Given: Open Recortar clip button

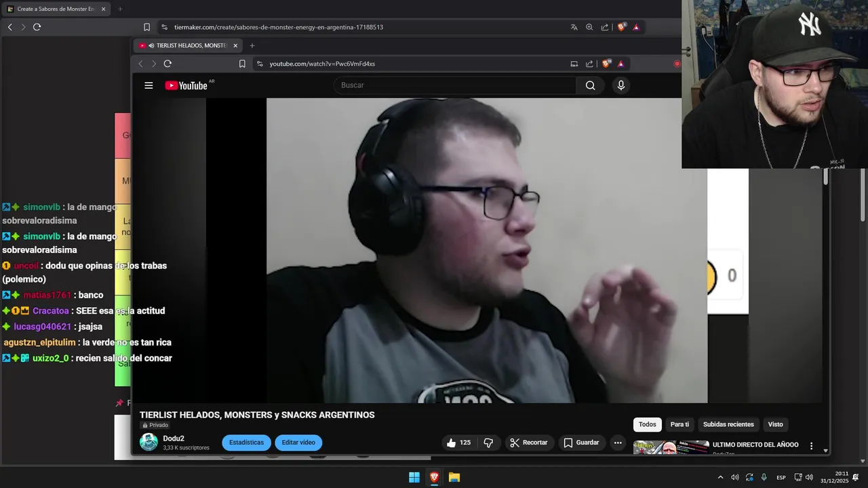Looking at the screenshot, I should [528, 443].
